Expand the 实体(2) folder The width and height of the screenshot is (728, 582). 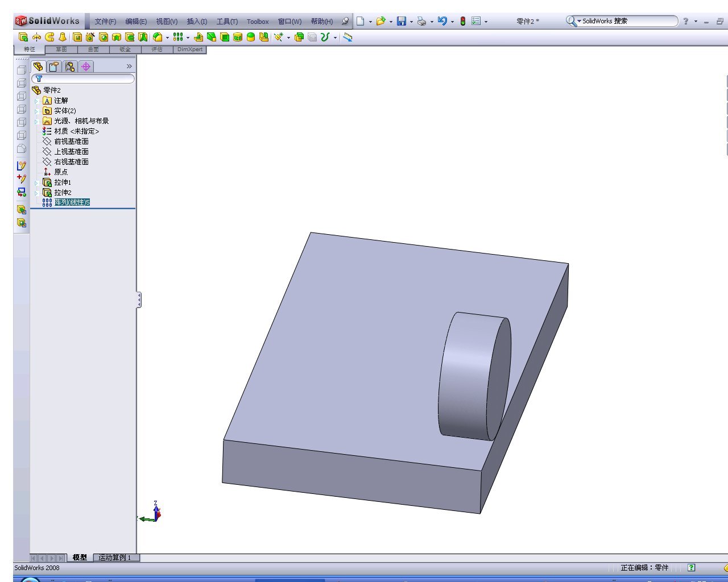click(x=36, y=111)
